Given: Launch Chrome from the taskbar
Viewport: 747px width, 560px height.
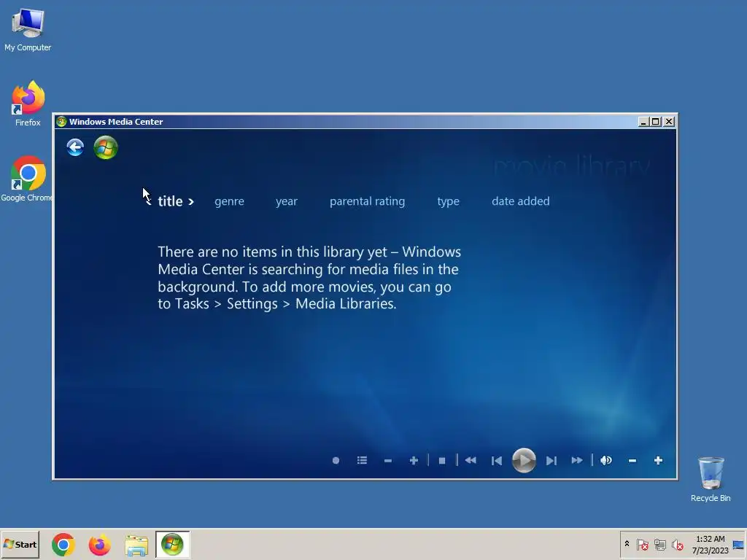Looking at the screenshot, I should coord(63,545).
